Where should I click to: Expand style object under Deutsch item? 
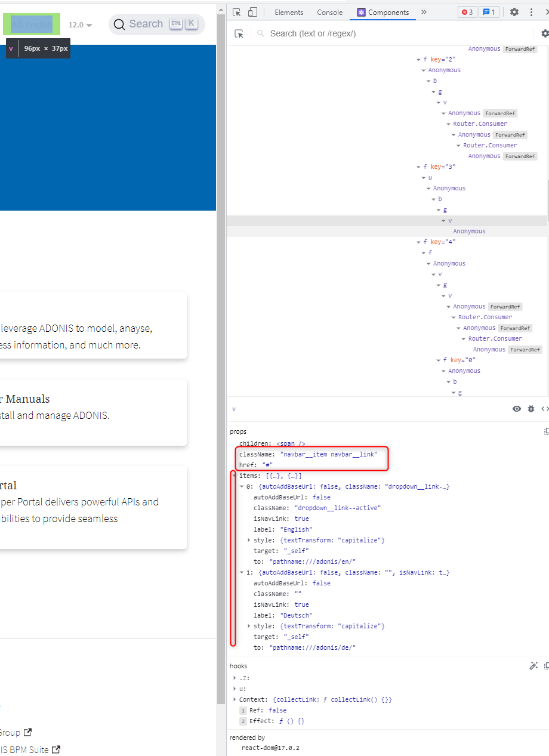249,626
